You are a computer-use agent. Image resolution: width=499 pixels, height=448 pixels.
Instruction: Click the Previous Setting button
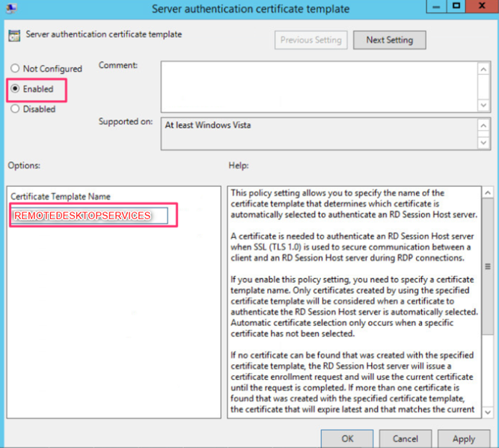coord(311,40)
